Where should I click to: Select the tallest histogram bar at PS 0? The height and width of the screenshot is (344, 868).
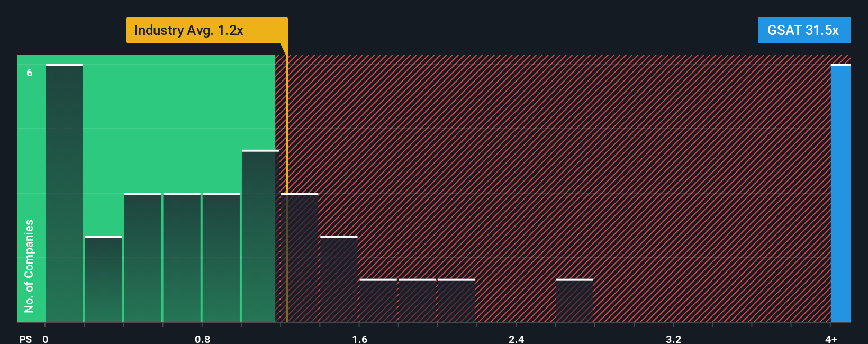click(64, 193)
